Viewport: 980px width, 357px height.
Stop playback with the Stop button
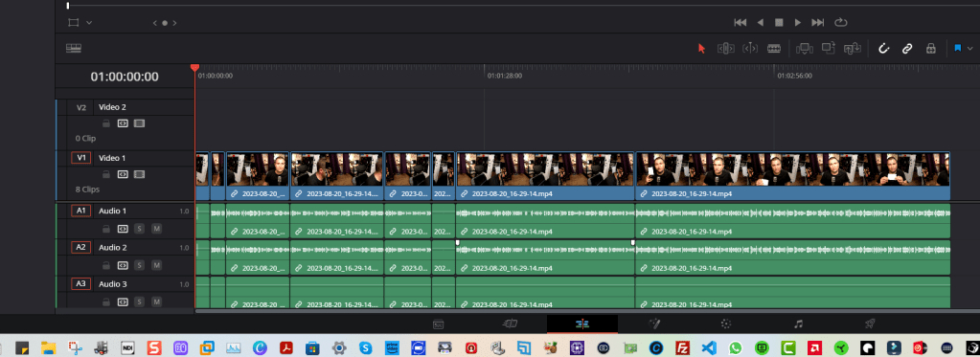point(779,22)
